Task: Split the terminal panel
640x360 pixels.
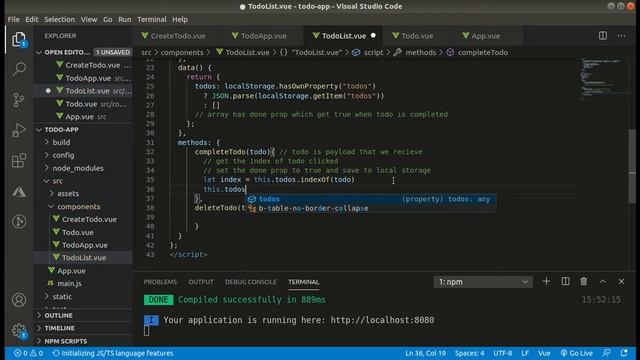Action: click(x=565, y=282)
